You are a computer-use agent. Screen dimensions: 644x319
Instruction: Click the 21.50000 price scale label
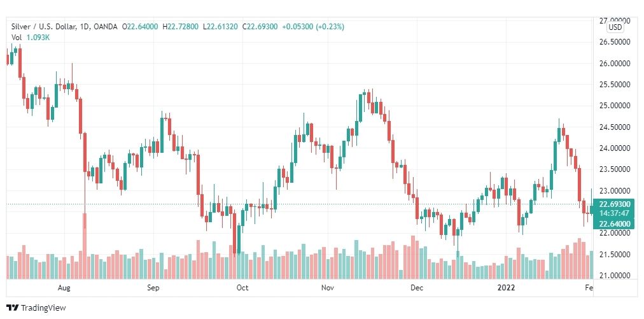point(615,255)
